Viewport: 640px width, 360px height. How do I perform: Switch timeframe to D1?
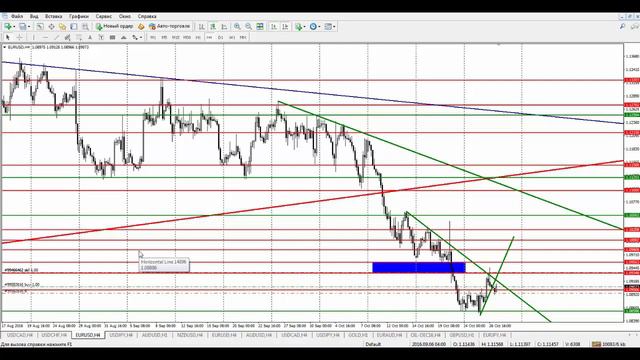point(221,37)
